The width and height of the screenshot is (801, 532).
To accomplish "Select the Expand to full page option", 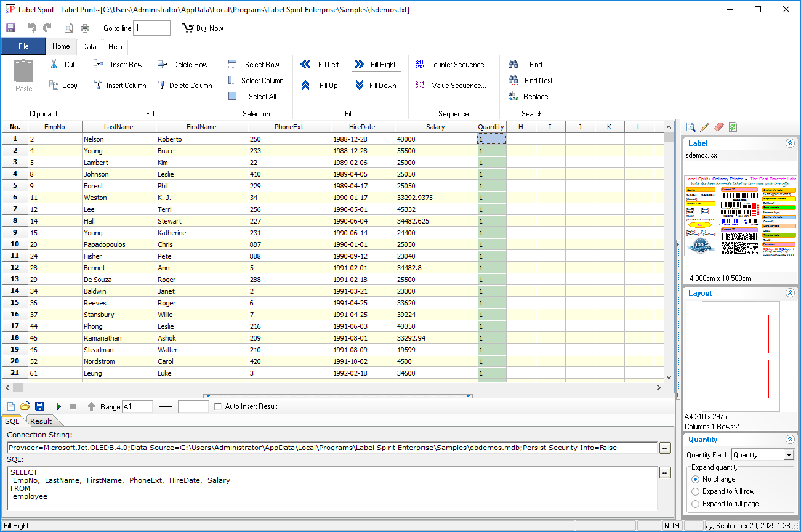I will (x=696, y=504).
